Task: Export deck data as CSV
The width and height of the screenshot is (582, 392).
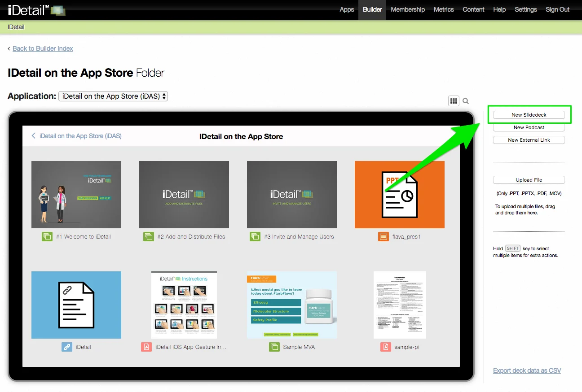Action: (x=527, y=370)
